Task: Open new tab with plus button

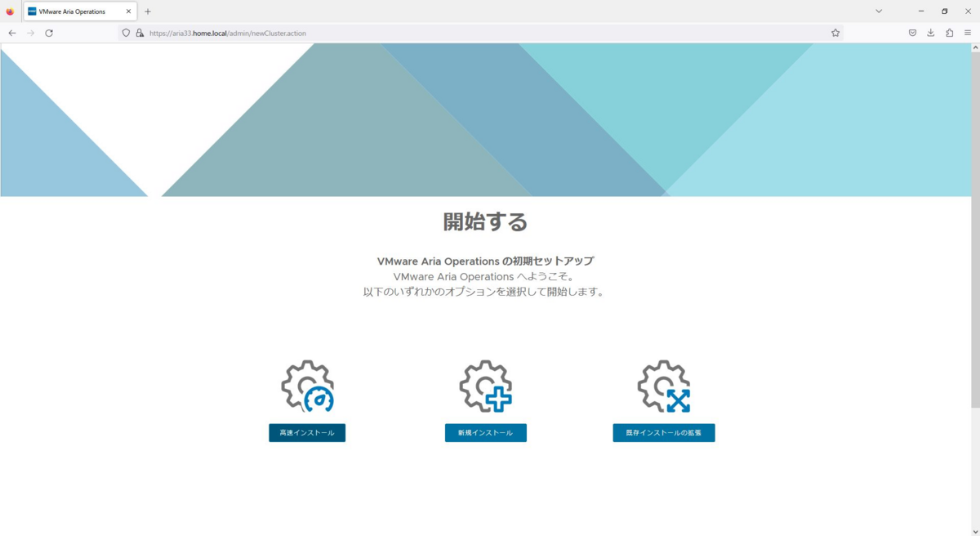Action: [x=148, y=11]
